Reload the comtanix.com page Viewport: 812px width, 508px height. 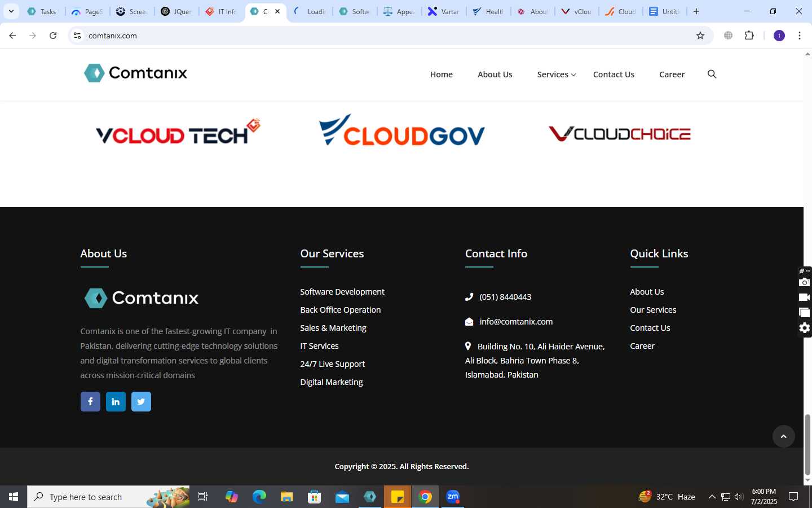(x=53, y=36)
